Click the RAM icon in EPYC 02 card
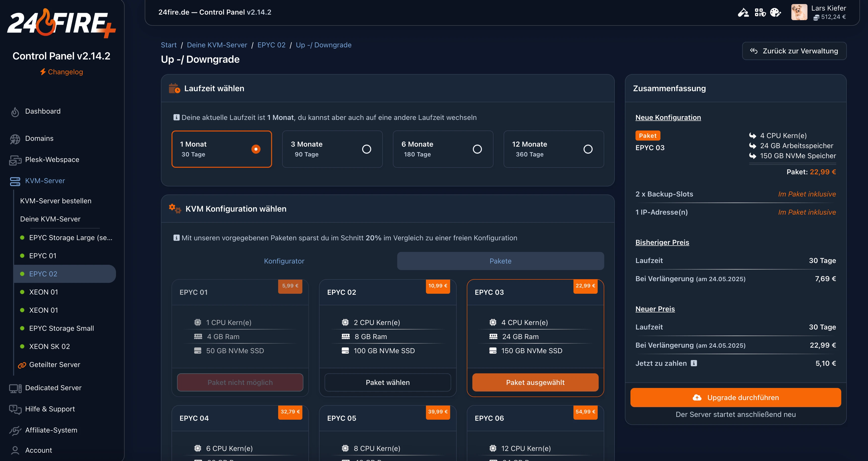 coord(345,337)
